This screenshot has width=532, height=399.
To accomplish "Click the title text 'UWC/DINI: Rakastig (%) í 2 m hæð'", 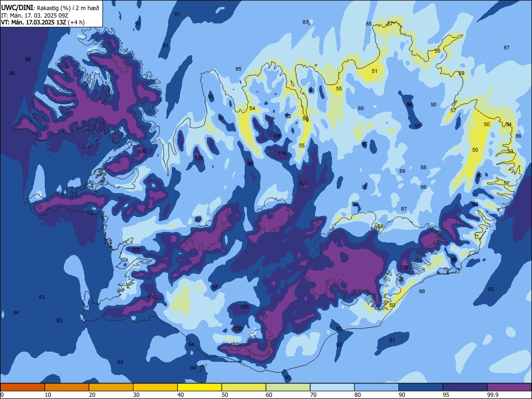I will tap(50, 8).
